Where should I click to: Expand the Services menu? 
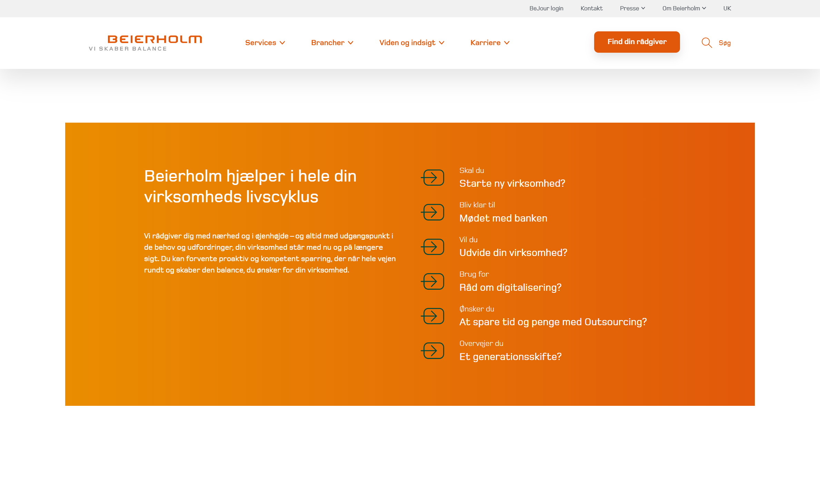265,43
